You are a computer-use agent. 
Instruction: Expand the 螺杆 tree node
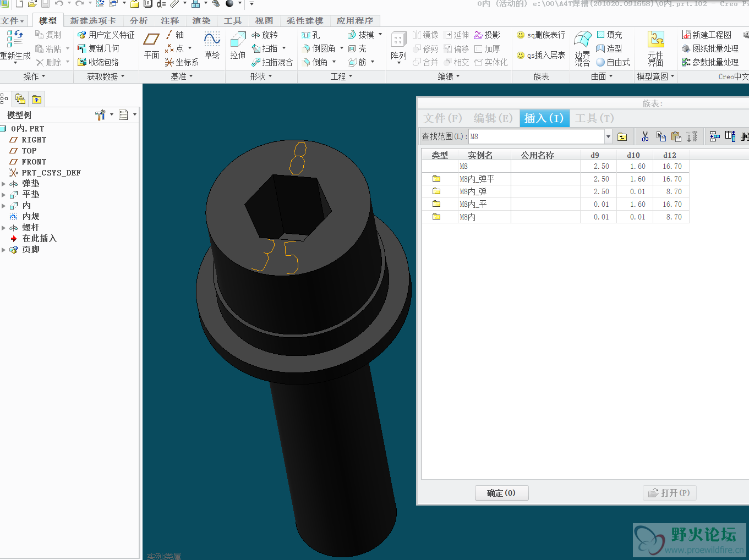(4, 228)
